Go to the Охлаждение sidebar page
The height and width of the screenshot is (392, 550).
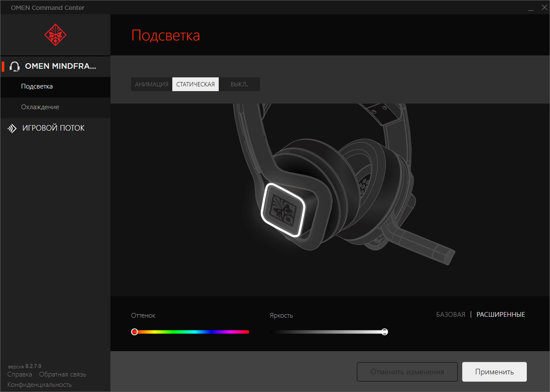(55, 107)
